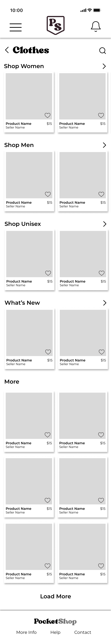Check the battery status icon

click(x=97, y=10)
